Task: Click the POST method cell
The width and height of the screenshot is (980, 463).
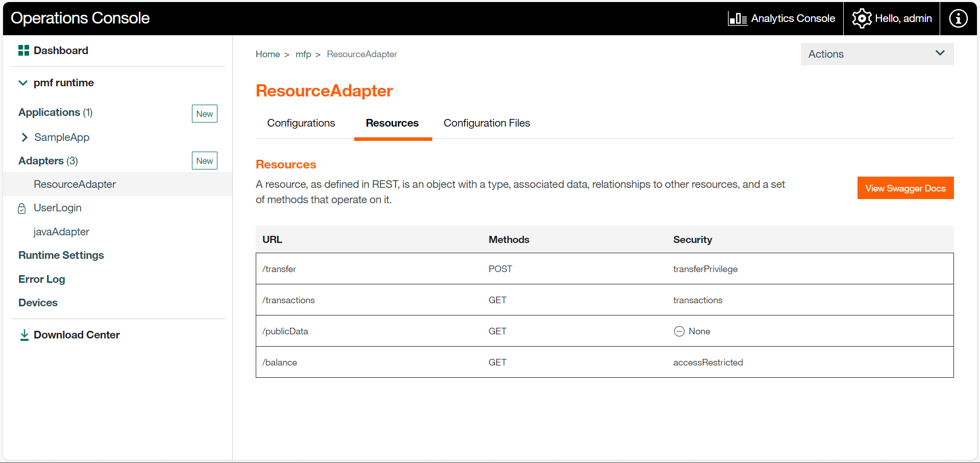Action: point(500,269)
